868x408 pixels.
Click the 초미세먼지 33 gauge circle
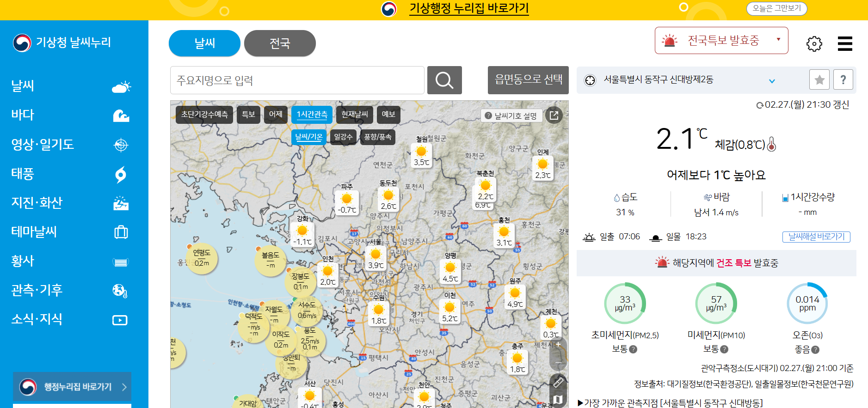[x=625, y=303]
